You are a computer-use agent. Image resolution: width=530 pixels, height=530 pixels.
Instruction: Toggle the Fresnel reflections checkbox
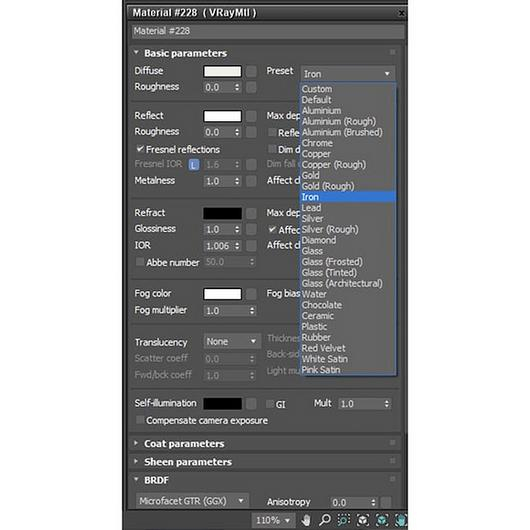click(140, 149)
